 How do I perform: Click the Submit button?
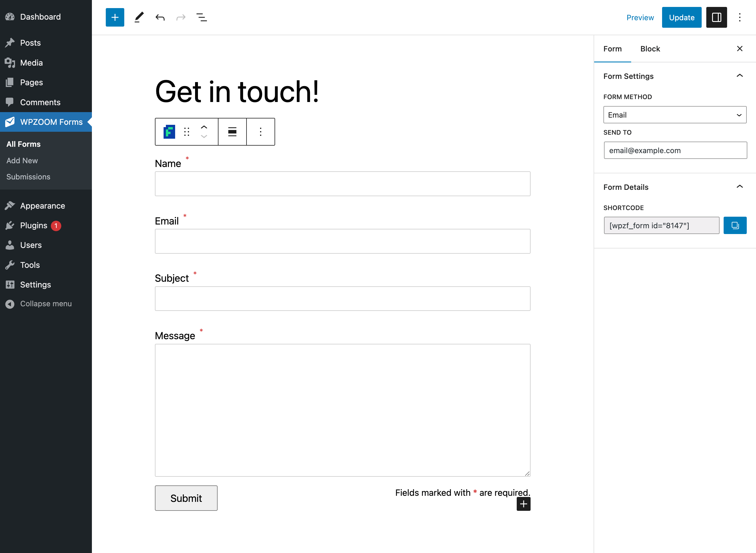(186, 498)
